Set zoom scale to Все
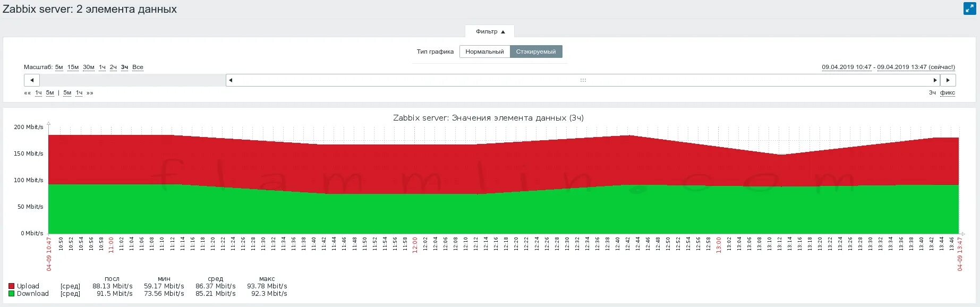 [138, 67]
